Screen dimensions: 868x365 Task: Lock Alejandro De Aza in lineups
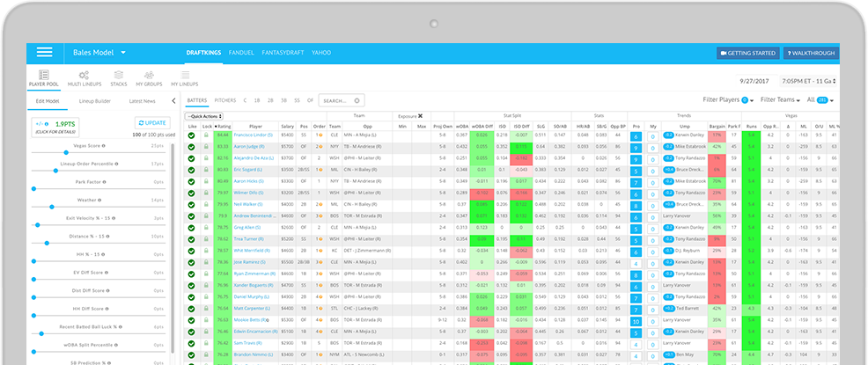pos(207,158)
